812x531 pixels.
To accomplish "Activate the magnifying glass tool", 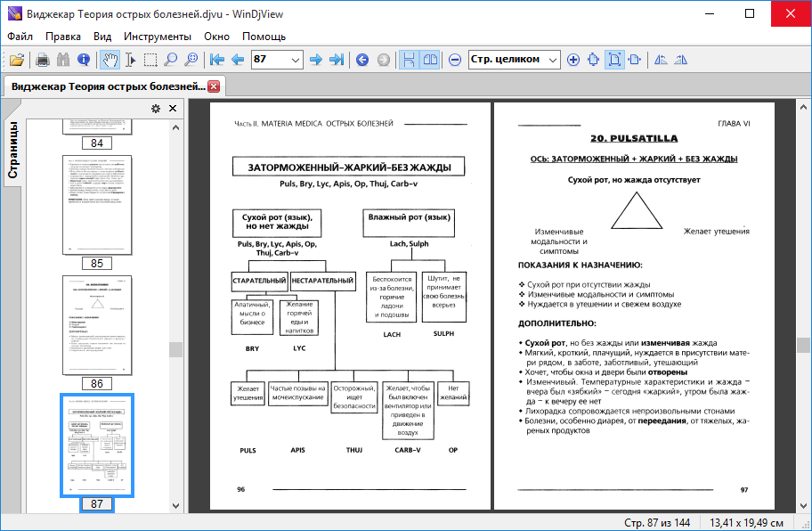I will 171,60.
